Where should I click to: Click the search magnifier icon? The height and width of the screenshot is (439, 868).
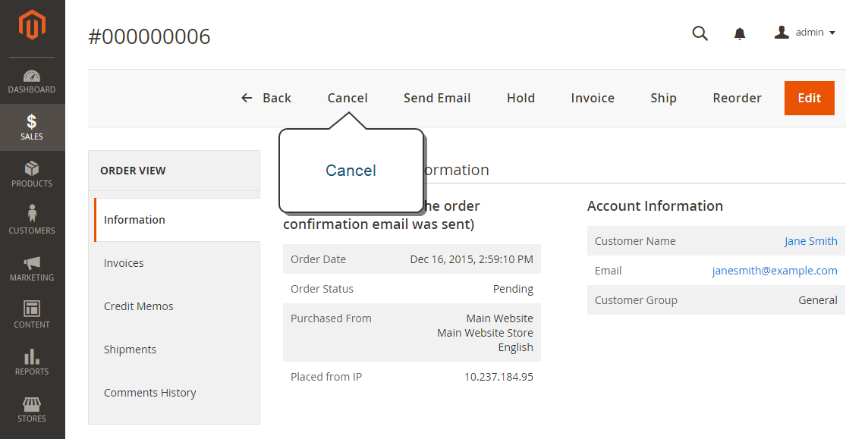pos(700,33)
